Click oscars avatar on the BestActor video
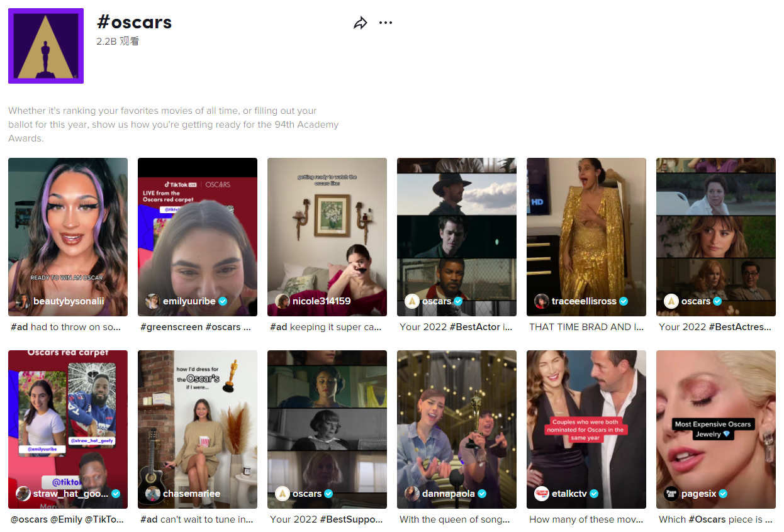Screen dimensions: 784x532 coord(412,301)
